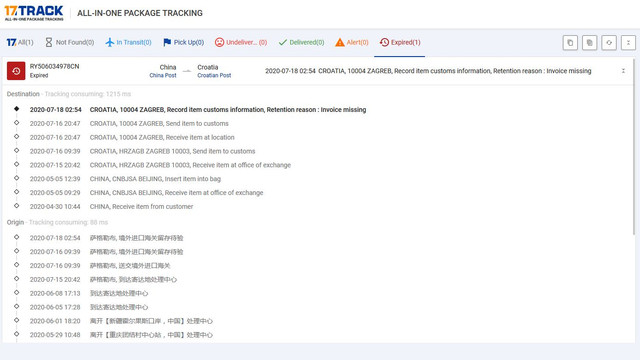
Task: Collapse all results with toolbar arrows button
Action: [x=628, y=42]
